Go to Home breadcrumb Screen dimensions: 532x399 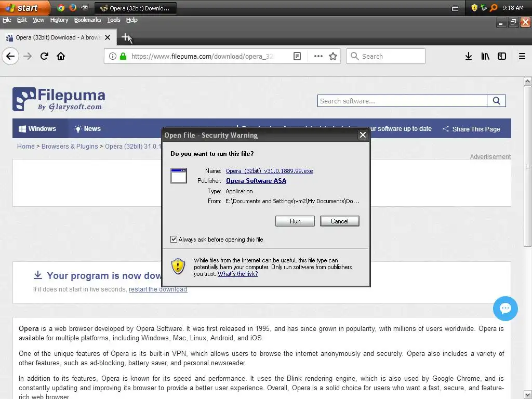(x=26, y=146)
